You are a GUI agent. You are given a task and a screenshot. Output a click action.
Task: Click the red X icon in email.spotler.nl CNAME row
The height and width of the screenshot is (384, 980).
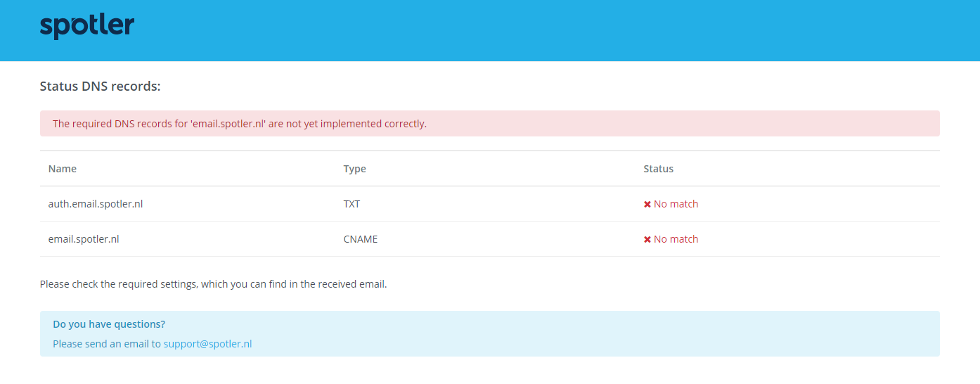pyautogui.click(x=647, y=240)
